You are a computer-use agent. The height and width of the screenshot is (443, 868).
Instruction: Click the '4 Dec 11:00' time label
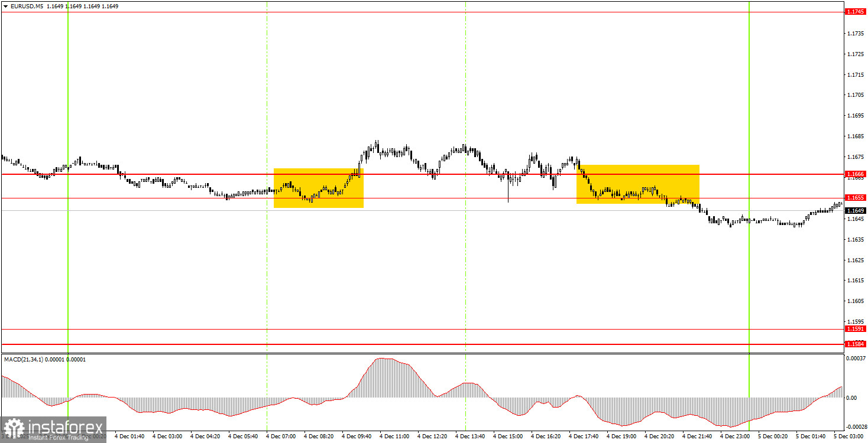click(x=394, y=437)
